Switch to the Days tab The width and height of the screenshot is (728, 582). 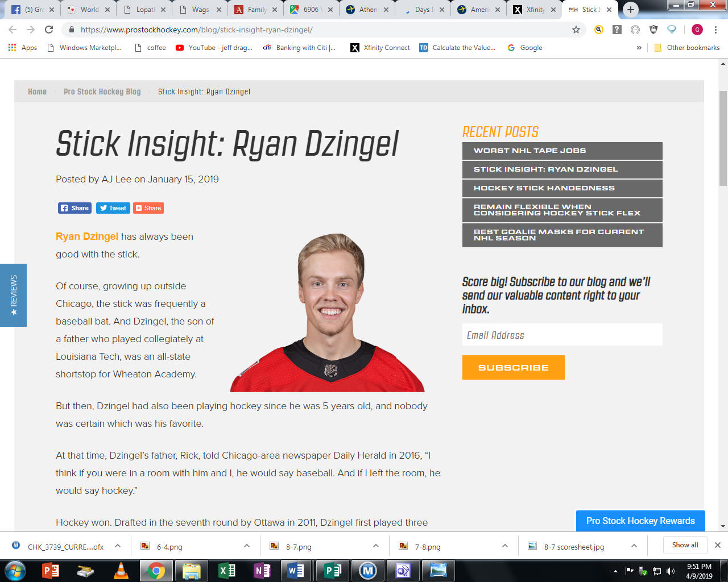(x=422, y=10)
